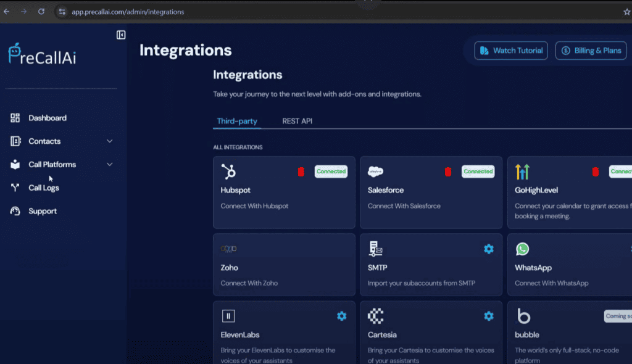Click the "Import your subaccounts from SMTP" text
The height and width of the screenshot is (364, 632).
pyautogui.click(x=421, y=283)
